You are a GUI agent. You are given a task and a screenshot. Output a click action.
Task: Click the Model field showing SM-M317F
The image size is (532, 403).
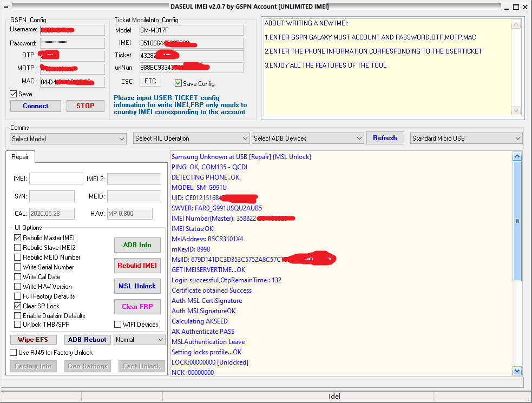click(191, 30)
